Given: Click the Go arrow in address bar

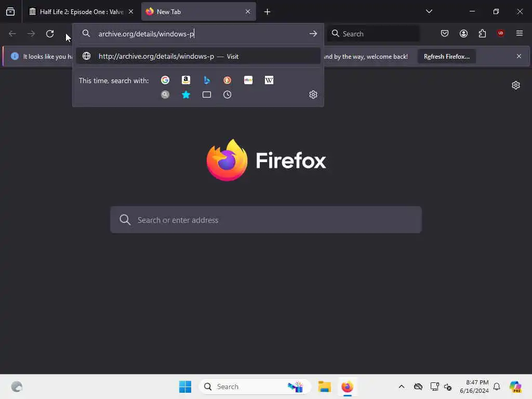Looking at the screenshot, I should pyautogui.click(x=313, y=34).
